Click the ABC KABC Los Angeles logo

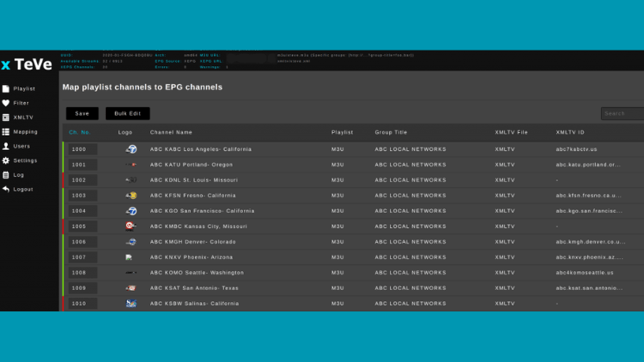tap(131, 149)
